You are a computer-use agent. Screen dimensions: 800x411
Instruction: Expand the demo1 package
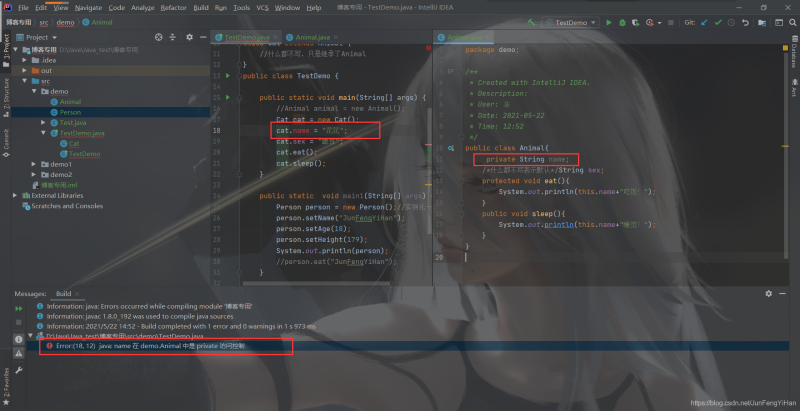pyautogui.click(x=34, y=164)
